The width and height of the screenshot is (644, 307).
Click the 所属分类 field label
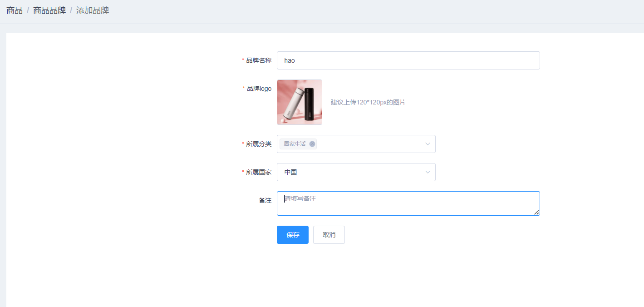click(259, 144)
